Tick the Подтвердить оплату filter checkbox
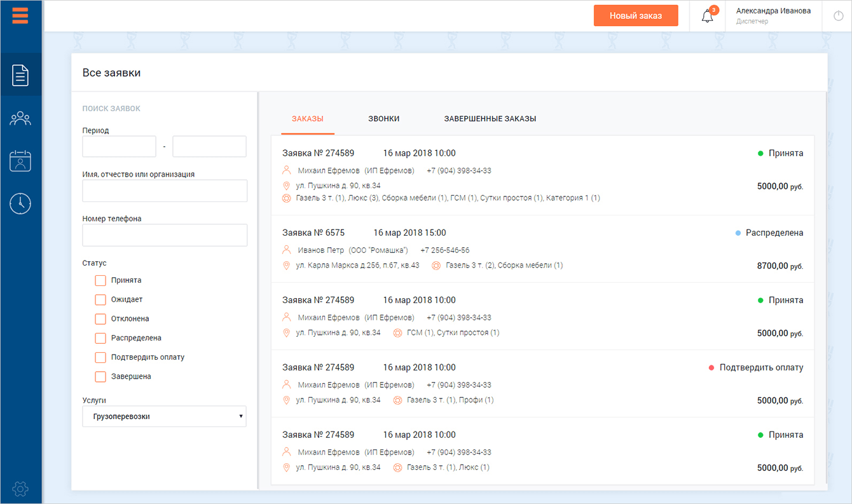852x504 pixels. [100, 357]
